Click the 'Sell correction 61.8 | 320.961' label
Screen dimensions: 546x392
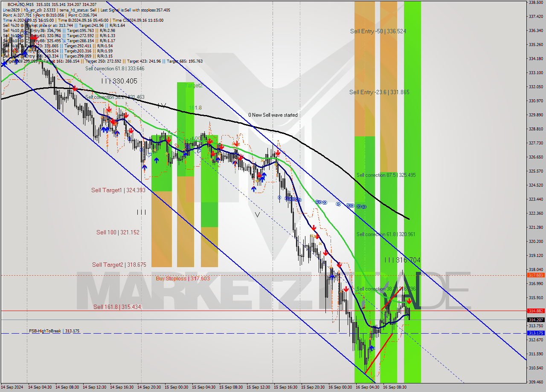point(386,234)
